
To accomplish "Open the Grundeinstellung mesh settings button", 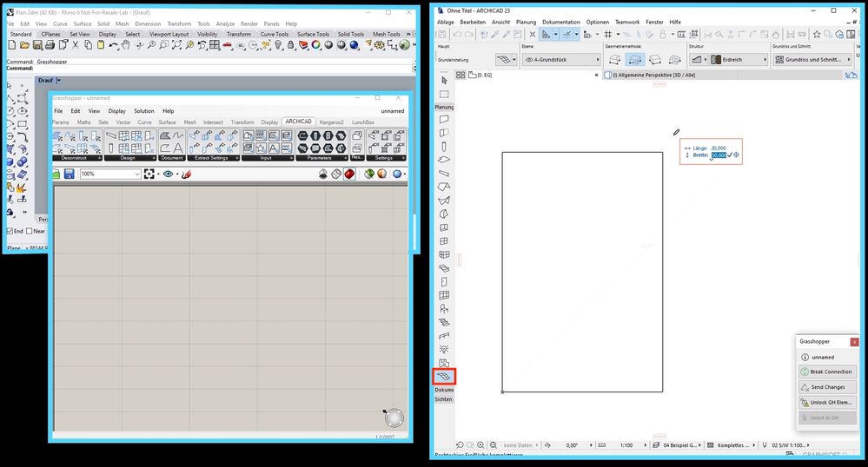I will [x=506, y=59].
